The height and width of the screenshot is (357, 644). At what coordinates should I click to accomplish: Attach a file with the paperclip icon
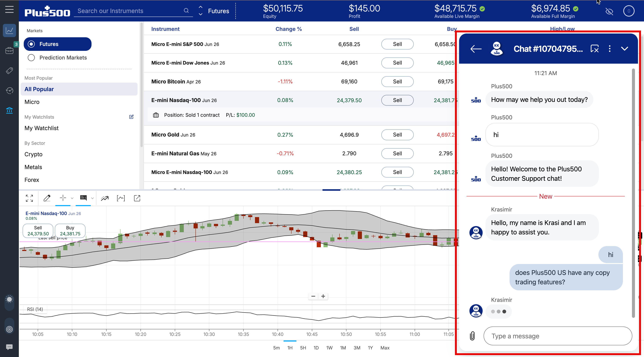[x=472, y=336]
